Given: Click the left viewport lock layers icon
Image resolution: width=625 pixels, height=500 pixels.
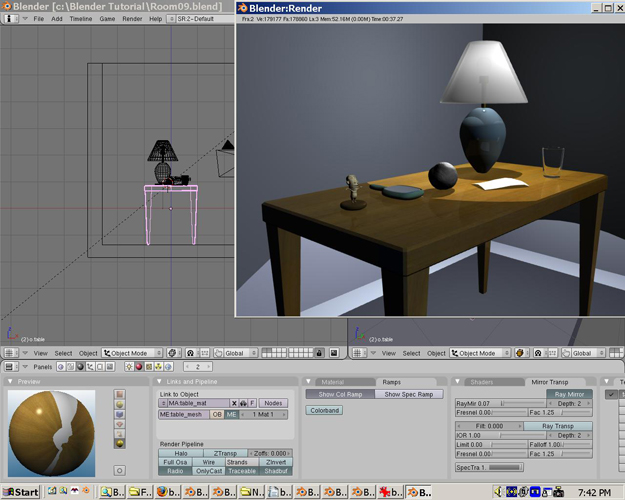Looking at the screenshot, I should point(319,353).
